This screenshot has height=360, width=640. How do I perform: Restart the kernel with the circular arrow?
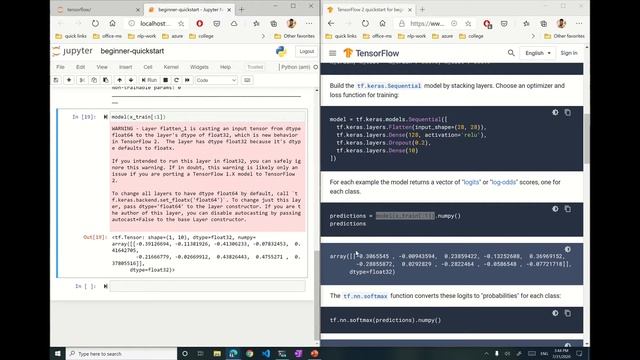(x=176, y=80)
